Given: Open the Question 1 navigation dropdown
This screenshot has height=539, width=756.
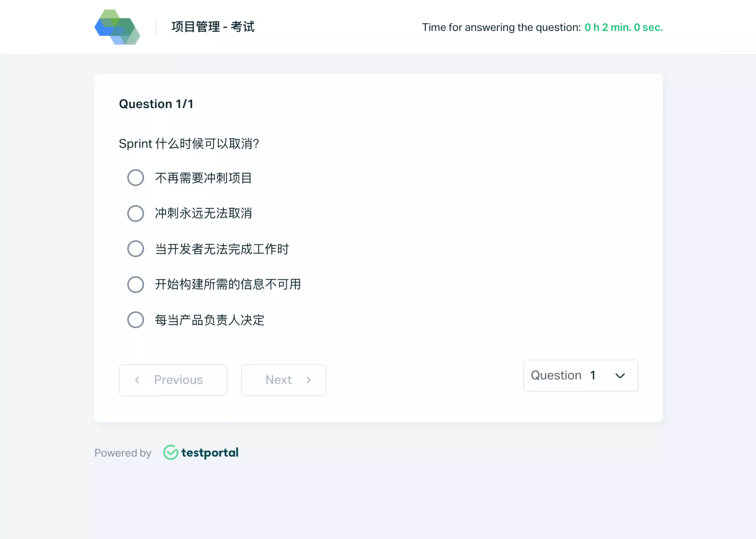Looking at the screenshot, I should [x=580, y=375].
